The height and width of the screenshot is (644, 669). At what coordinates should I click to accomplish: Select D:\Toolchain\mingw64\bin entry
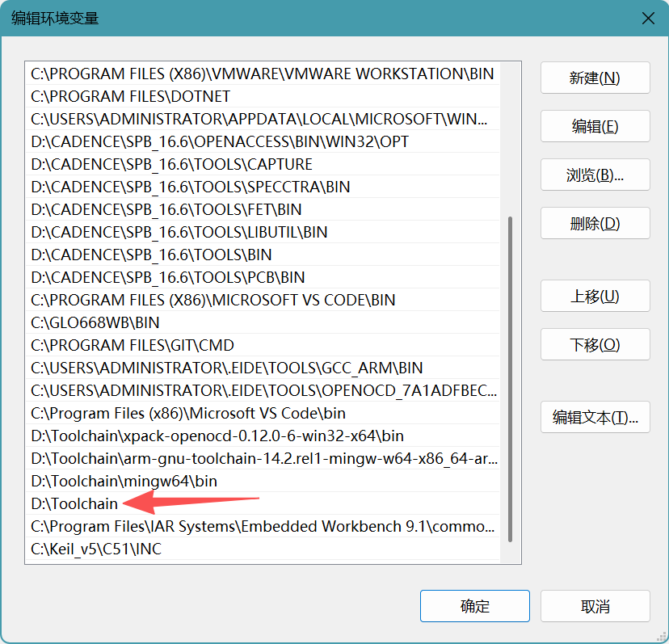point(263,481)
